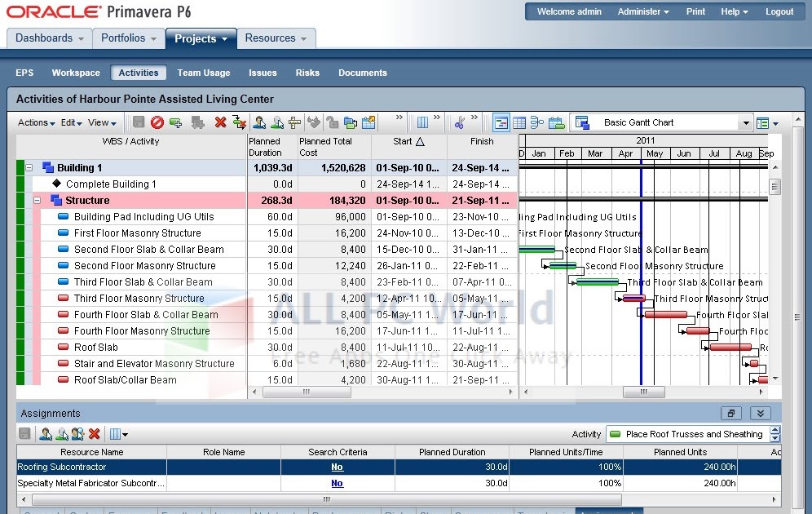
Task: Switch to the calendar view icon
Action: tap(556, 123)
